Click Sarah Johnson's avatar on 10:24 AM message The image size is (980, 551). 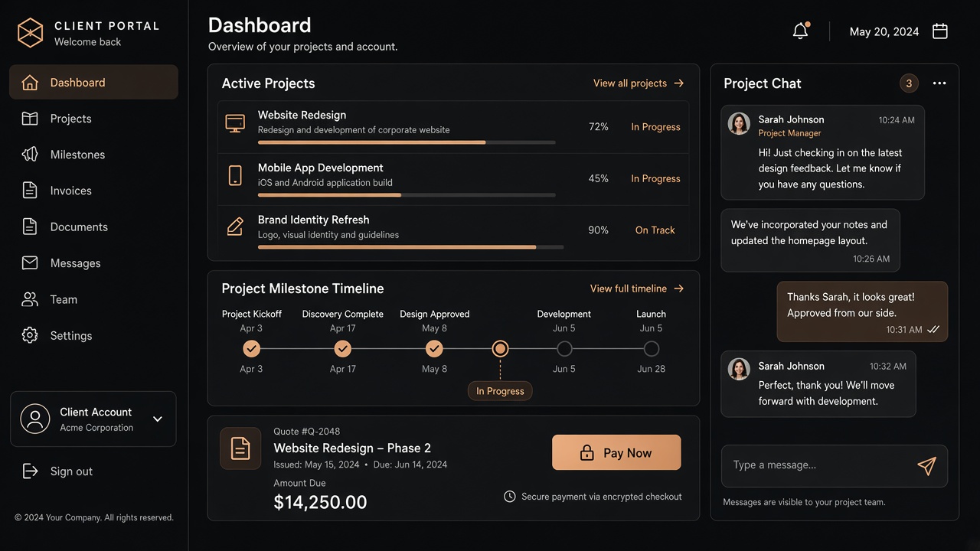[x=739, y=123]
